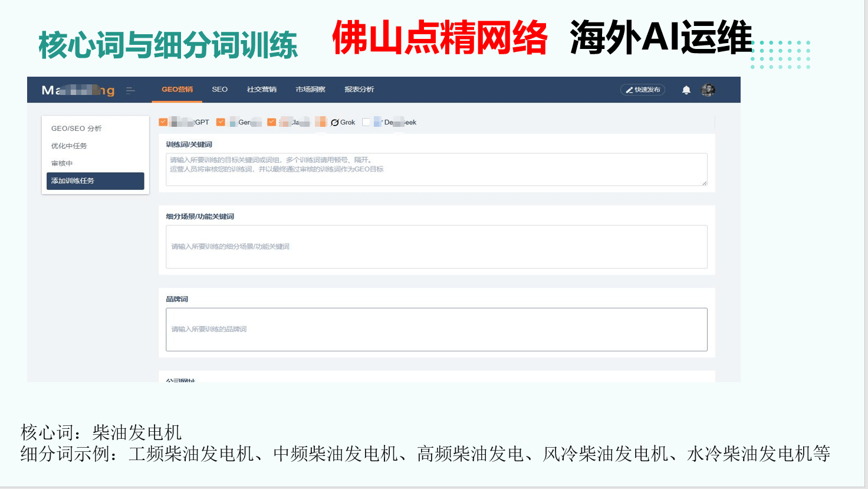Click the Marketing logo in header
The height and width of the screenshot is (489, 868).
tap(78, 90)
